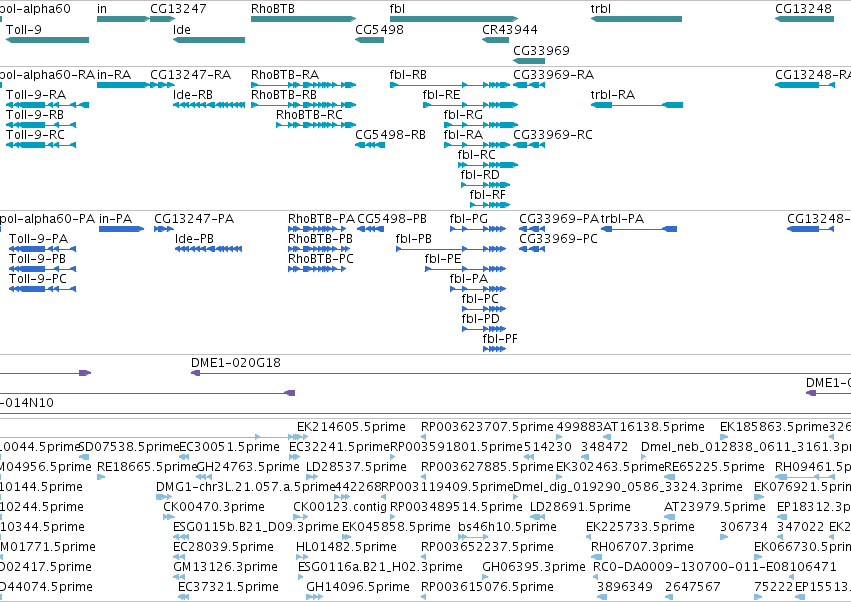Click the Ide-RB transcript label

pos(193,94)
